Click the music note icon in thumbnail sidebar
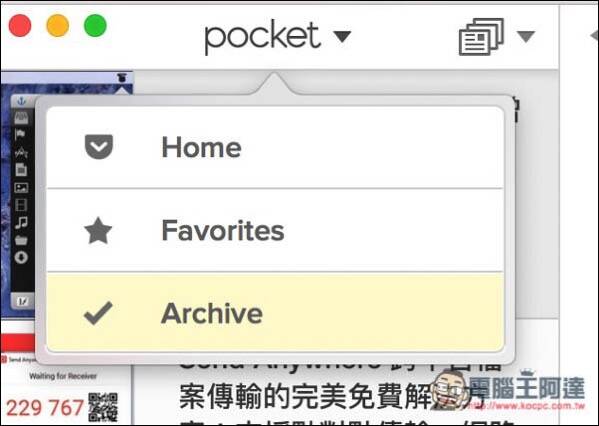Screen dimensions: 599x426 (x=21, y=222)
